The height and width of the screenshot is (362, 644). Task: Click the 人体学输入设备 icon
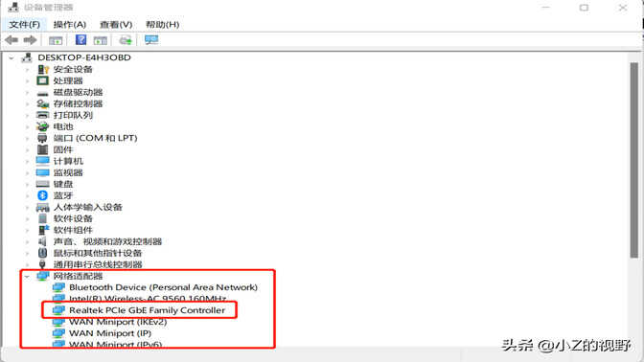(x=43, y=207)
